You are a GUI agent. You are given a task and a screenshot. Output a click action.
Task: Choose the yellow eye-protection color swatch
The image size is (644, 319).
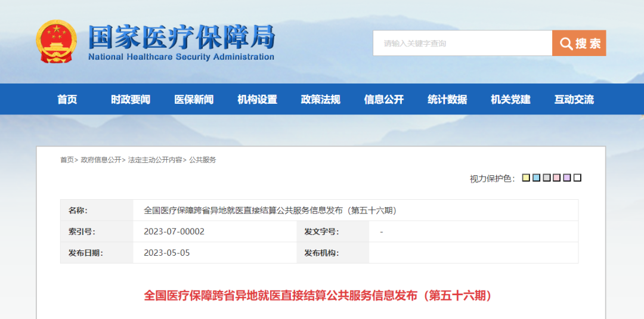coord(526,178)
